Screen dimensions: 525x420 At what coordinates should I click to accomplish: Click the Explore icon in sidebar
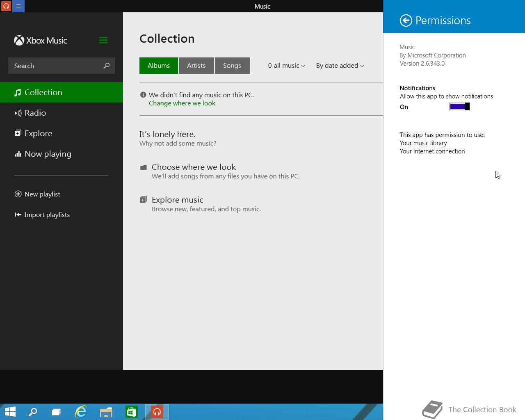(18, 133)
